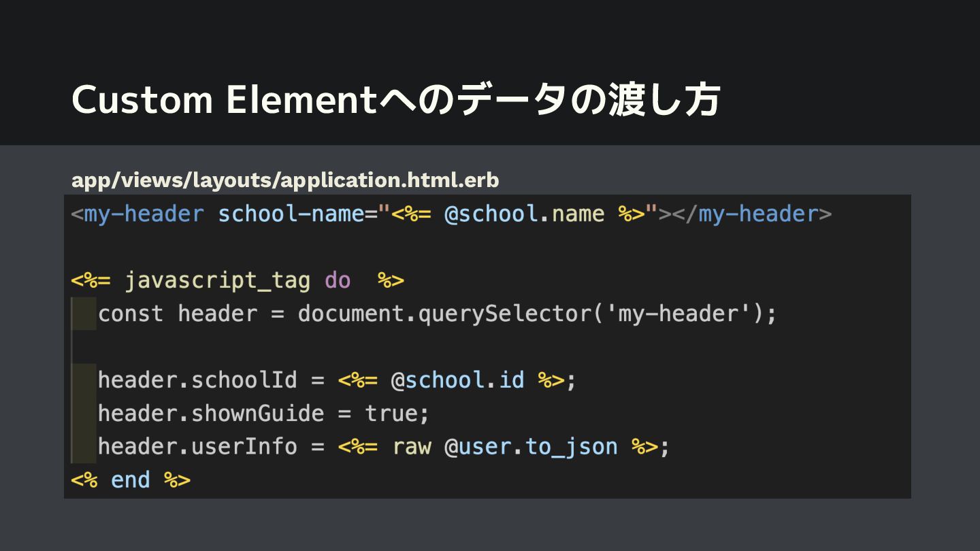Click 'header.userInfo' property
Image resolution: width=980 pixels, height=551 pixels.
click(x=197, y=446)
